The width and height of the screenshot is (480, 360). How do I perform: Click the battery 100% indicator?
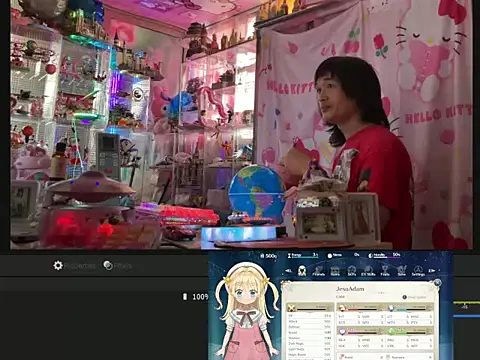pyautogui.click(x=195, y=297)
